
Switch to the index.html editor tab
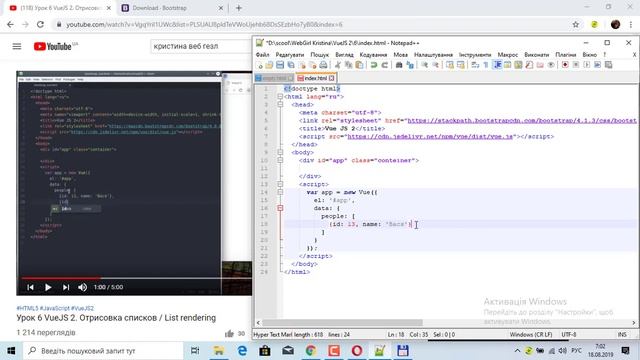316,78
